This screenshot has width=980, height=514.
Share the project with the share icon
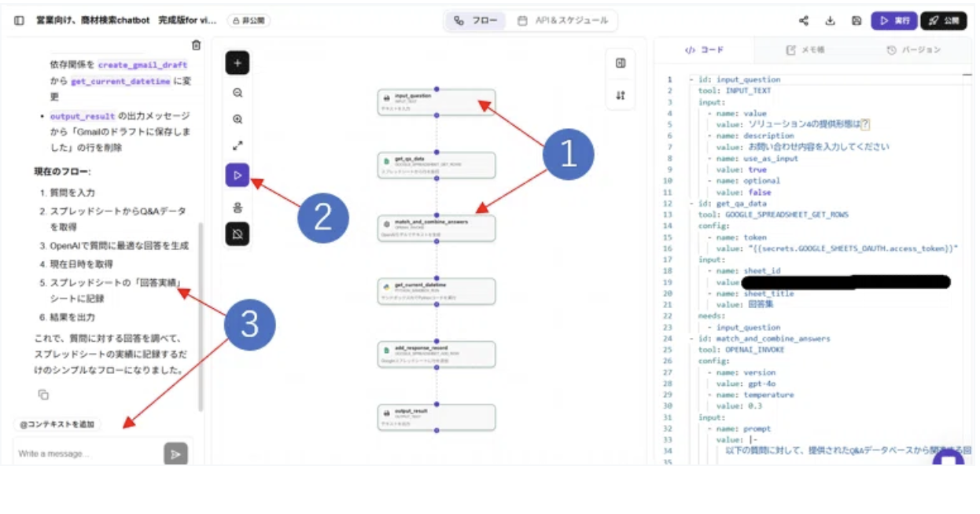click(x=804, y=21)
